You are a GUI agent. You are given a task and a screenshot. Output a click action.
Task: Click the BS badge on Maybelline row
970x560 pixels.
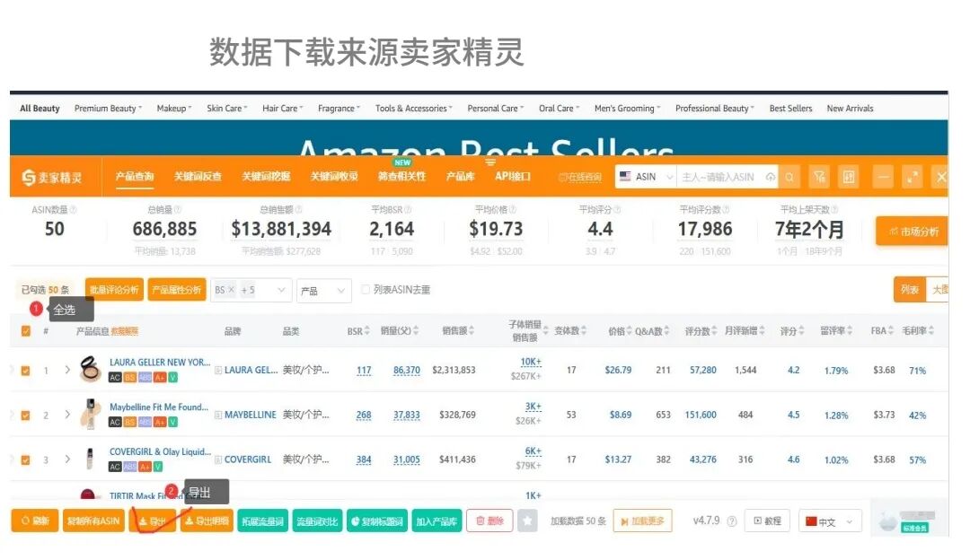pyautogui.click(x=130, y=422)
